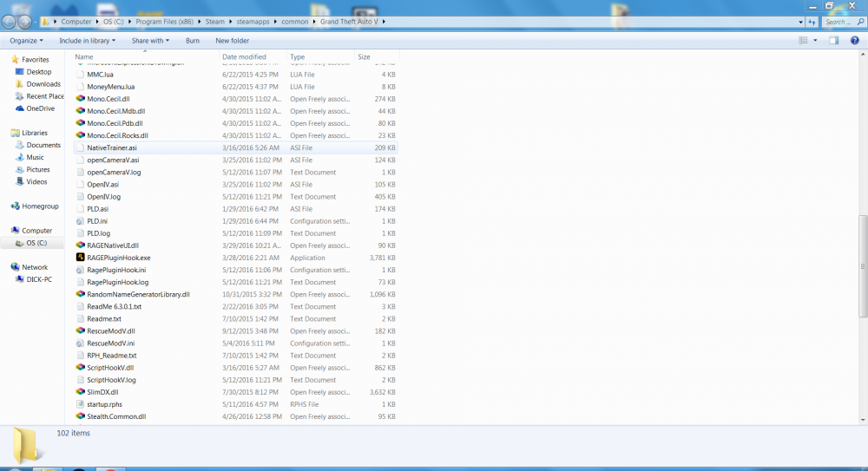
Task: Go forward with the Forward arrow button
Action: coord(24,22)
